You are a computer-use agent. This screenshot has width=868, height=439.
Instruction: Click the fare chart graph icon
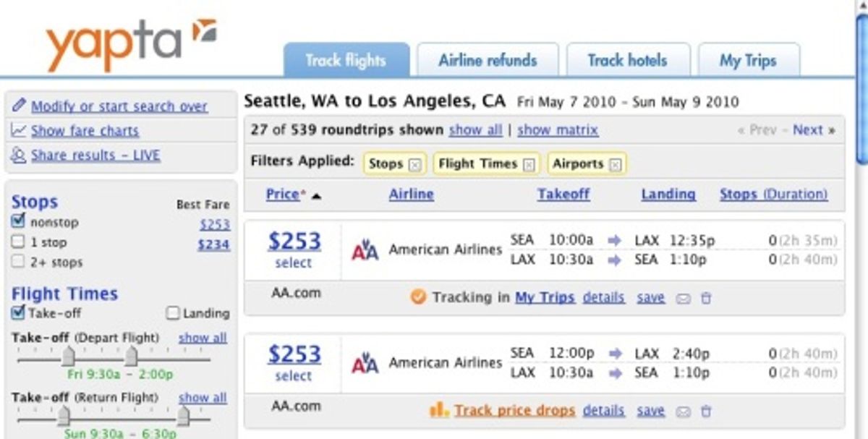coord(20,129)
